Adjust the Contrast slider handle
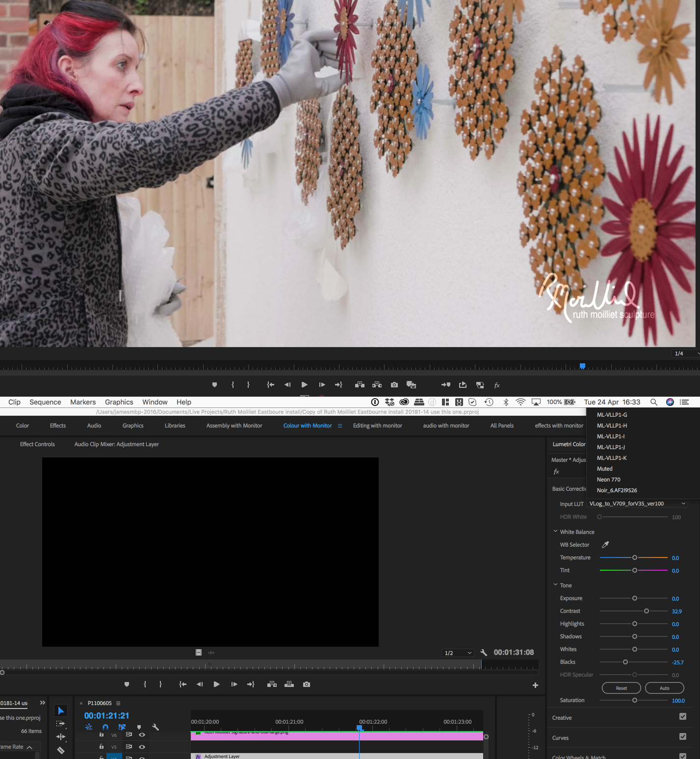The width and height of the screenshot is (700, 759). 647,611
